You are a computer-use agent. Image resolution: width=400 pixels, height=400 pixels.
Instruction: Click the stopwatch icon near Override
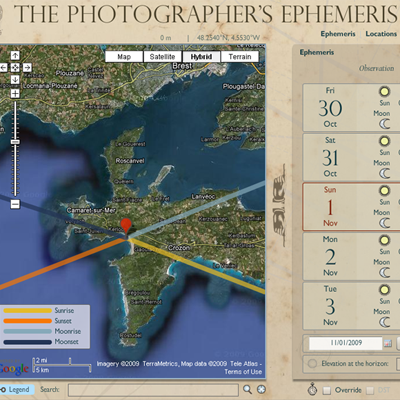[x=312, y=389]
